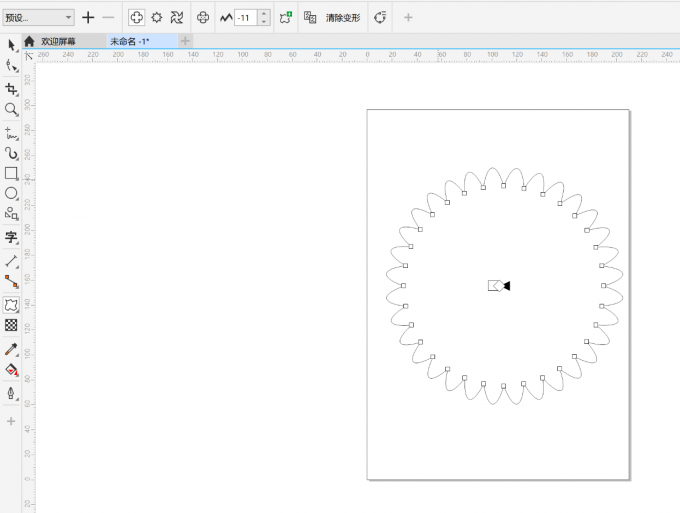The width and height of the screenshot is (680, 513).
Task: Click Center Distortion button
Action: coord(203,17)
